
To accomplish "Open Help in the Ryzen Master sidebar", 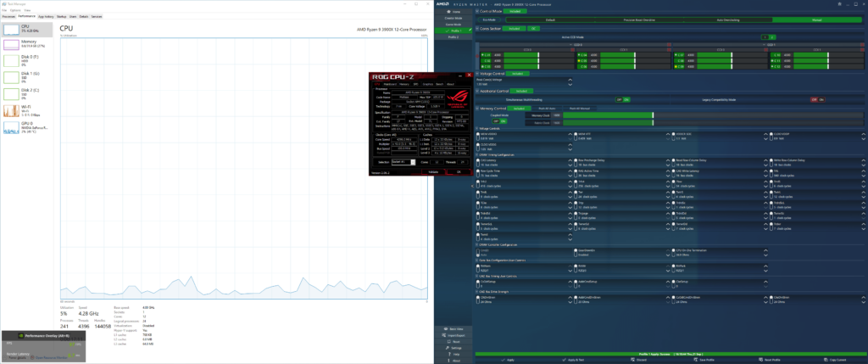I will 453,354.
